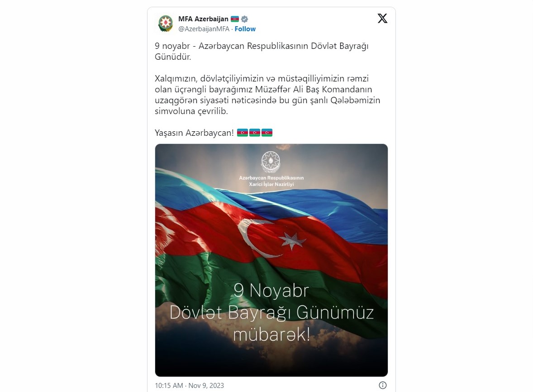This screenshot has height=392, width=533.
Task: Click the paragraph starting with Xalqımızın
Action: (x=267, y=95)
